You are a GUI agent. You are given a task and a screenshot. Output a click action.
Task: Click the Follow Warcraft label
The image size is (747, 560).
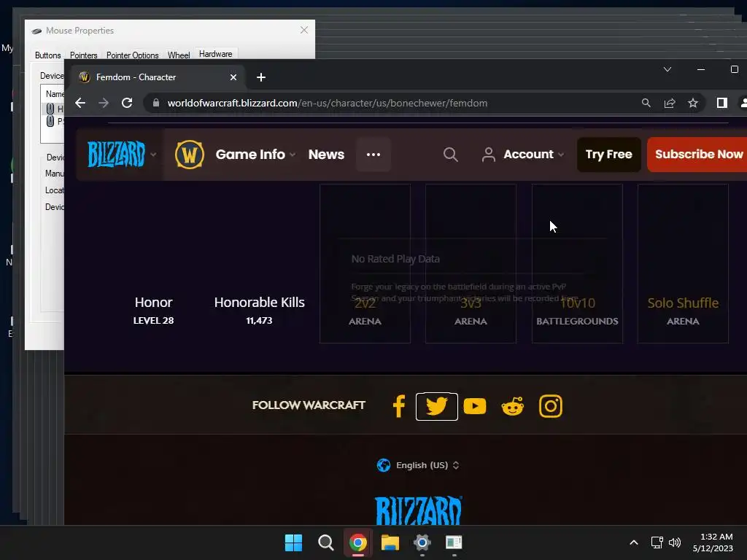(x=309, y=405)
